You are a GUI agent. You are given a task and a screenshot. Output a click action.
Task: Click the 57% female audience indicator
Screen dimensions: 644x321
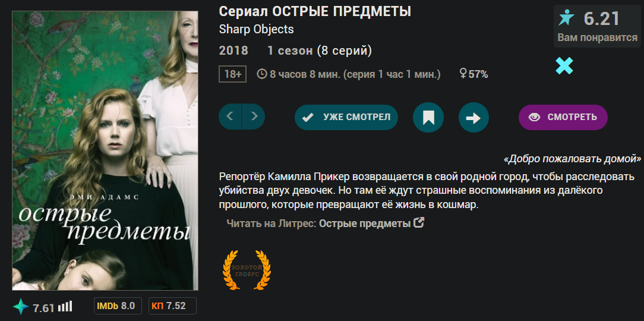coord(473,74)
